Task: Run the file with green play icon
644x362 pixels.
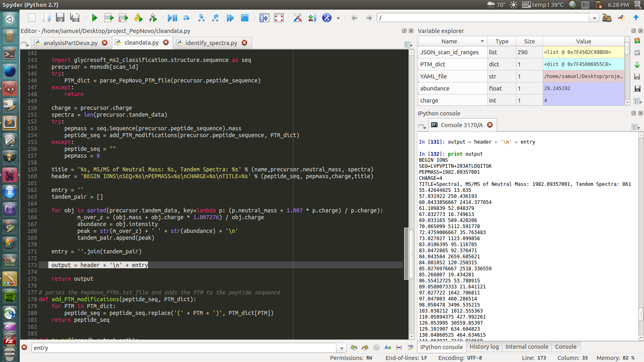Action: (x=95, y=18)
